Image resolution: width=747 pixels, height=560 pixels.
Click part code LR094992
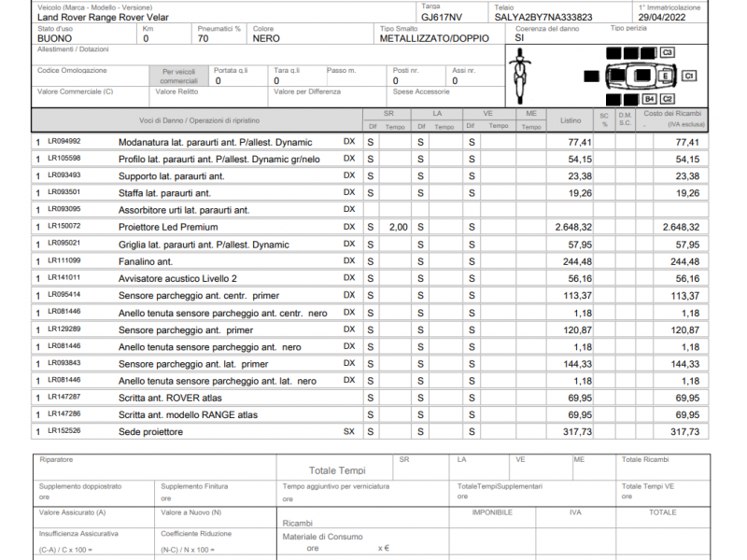64,142
